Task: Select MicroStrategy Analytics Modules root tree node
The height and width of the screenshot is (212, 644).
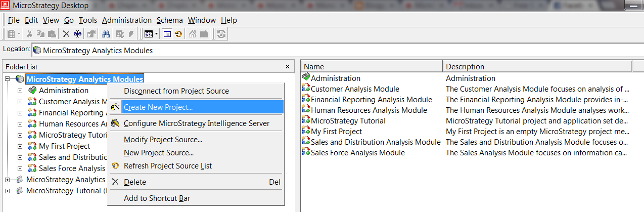Action: [85, 79]
